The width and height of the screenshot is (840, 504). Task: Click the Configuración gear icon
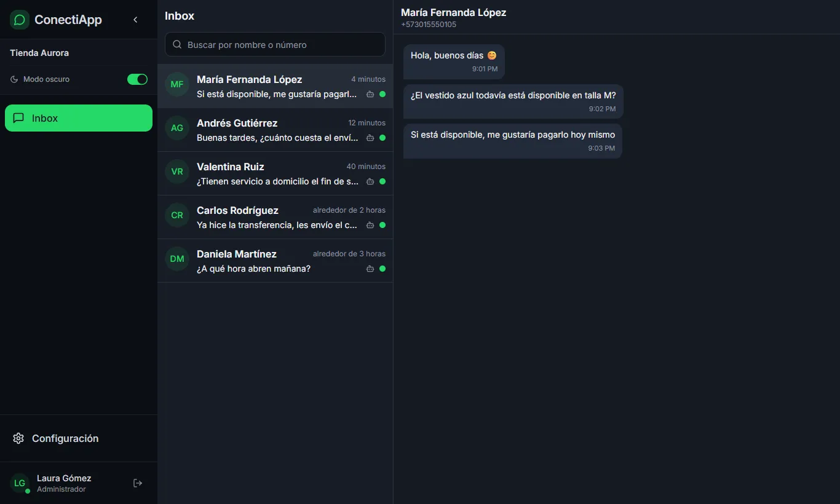tap(18, 438)
